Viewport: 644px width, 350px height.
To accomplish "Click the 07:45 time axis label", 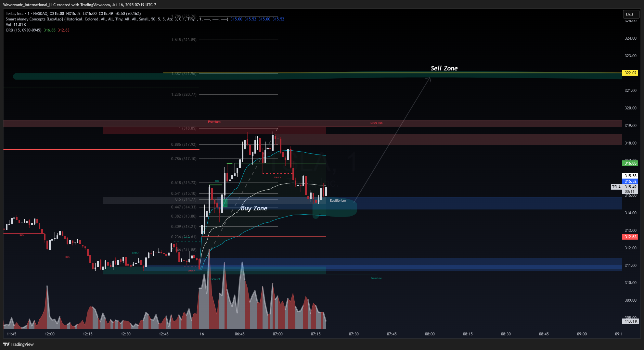I will (x=392, y=334).
